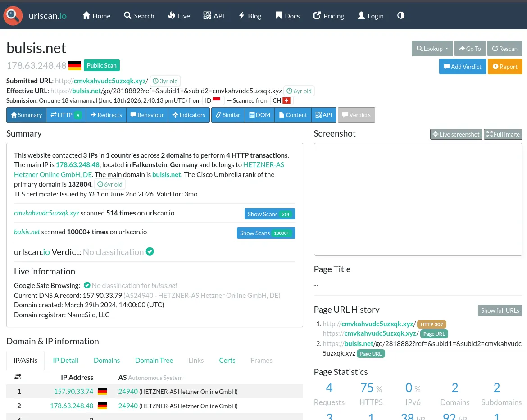
Task: Click the Go To button
Action: pyautogui.click(x=470, y=48)
